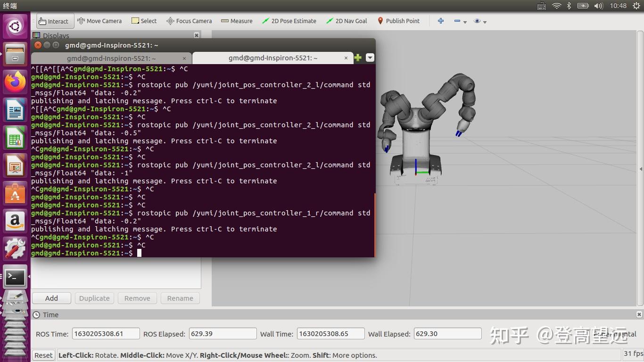
Task: Click the "ROS Elapsed:" label
Action: 164,334
